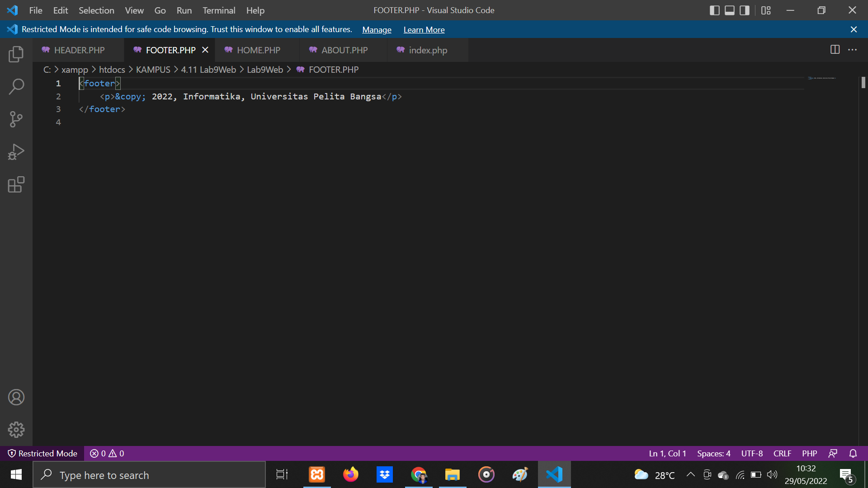Image resolution: width=868 pixels, height=488 pixels.
Task: Open Manage settings gear icon
Action: [16, 430]
